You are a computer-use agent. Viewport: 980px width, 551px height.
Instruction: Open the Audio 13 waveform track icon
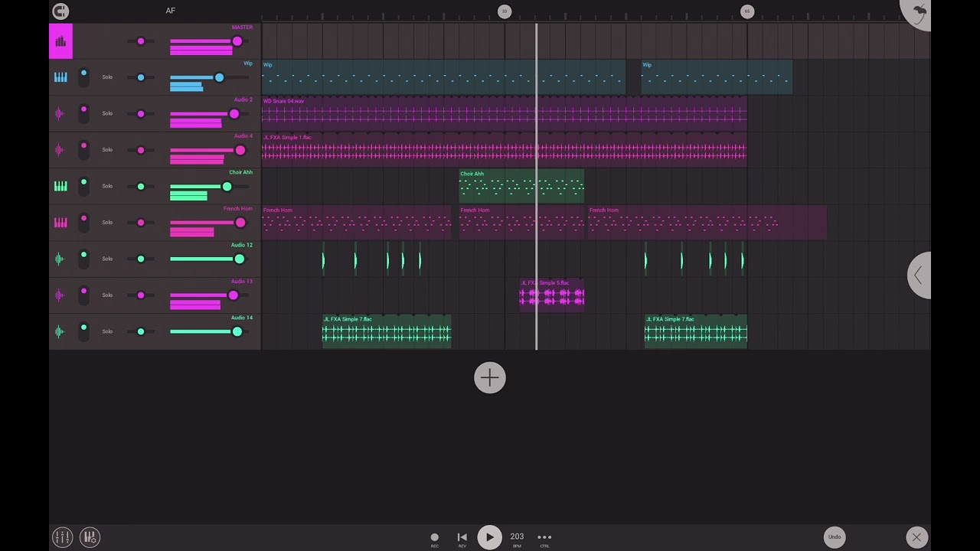pos(60,295)
